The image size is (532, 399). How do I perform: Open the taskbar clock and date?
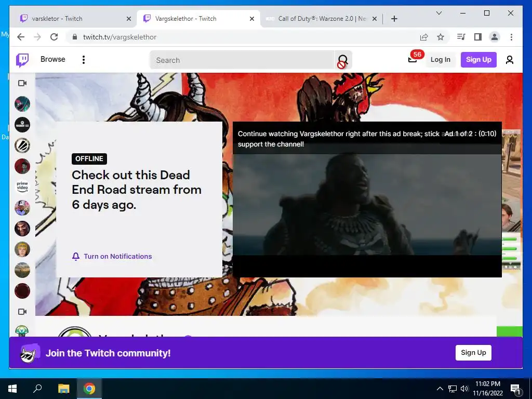pos(487,389)
